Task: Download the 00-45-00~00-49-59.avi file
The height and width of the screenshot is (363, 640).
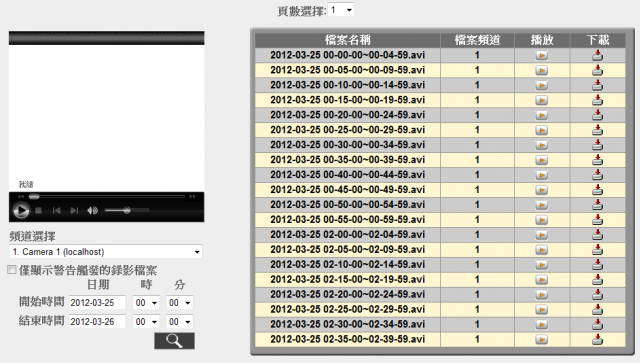Action: coord(597,190)
